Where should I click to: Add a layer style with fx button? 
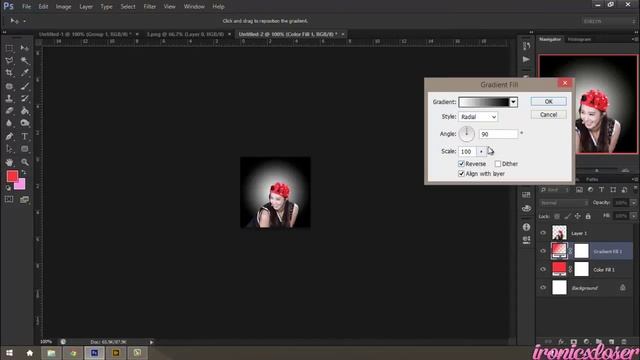pyautogui.click(x=561, y=342)
